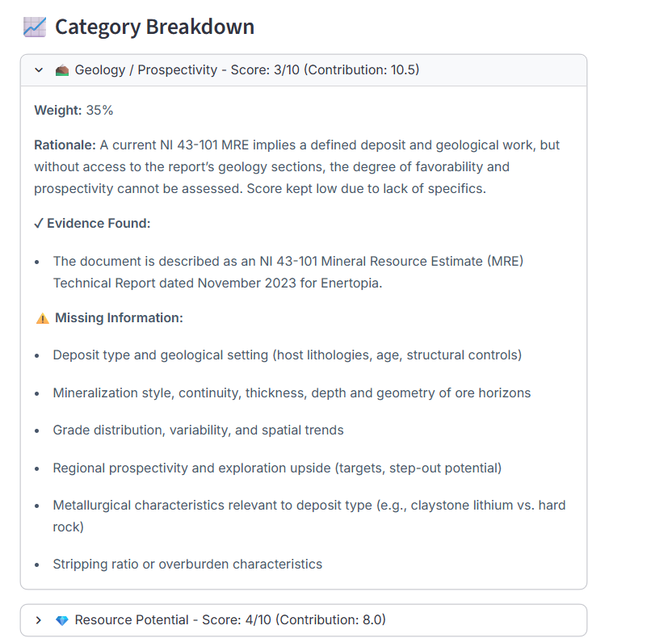Select the Geology / Prospectivity header row
672x638 pixels.
click(x=303, y=70)
